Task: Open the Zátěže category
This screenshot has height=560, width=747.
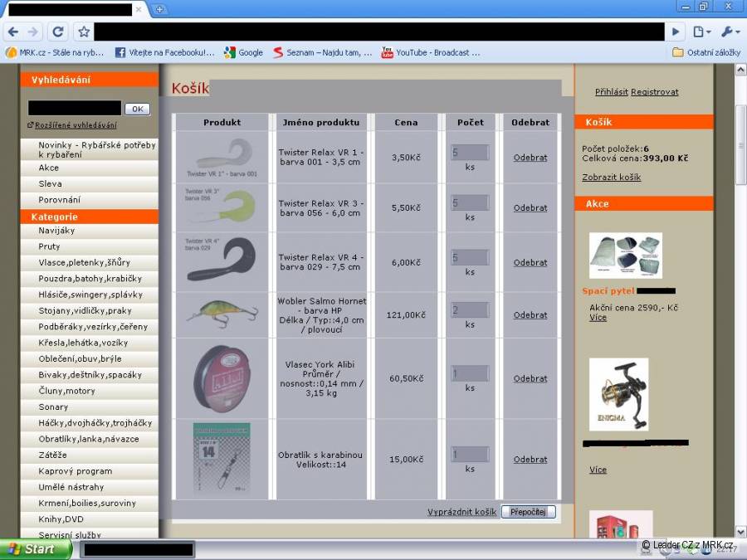Action: [90, 455]
